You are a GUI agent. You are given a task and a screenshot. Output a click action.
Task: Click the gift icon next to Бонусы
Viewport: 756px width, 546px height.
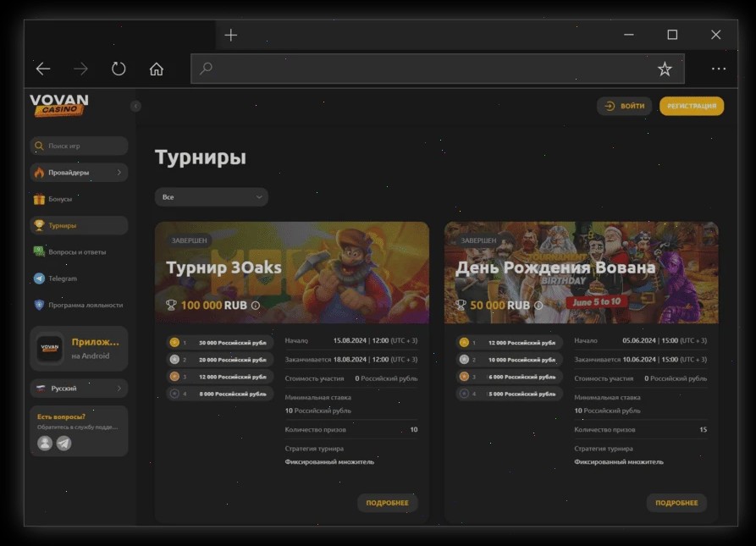[40, 199]
